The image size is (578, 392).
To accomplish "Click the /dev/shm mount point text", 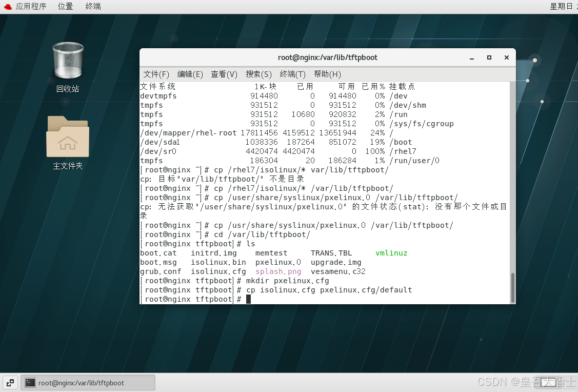I will click(408, 105).
